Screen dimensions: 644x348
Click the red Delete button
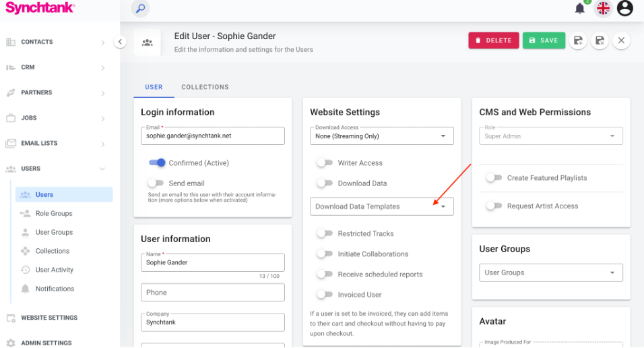pyautogui.click(x=494, y=40)
